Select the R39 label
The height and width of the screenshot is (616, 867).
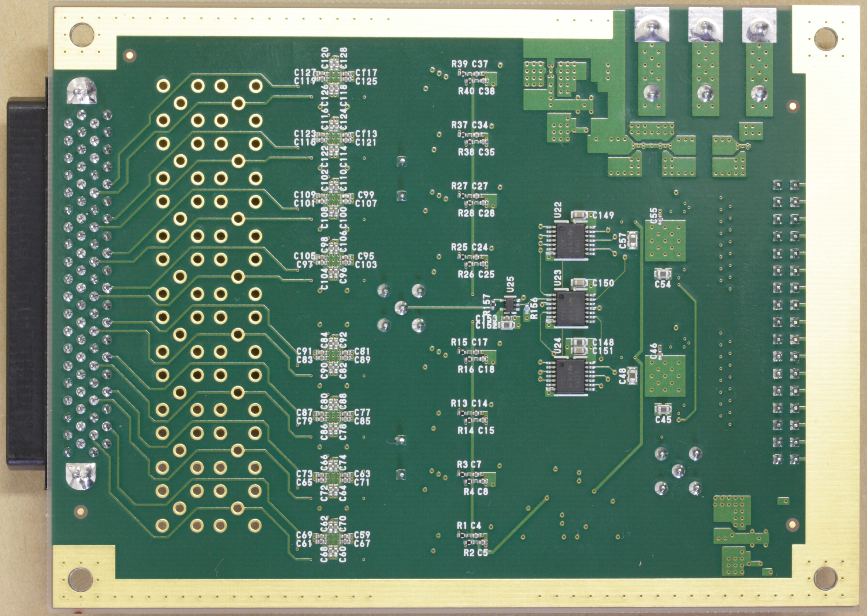(x=460, y=64)
